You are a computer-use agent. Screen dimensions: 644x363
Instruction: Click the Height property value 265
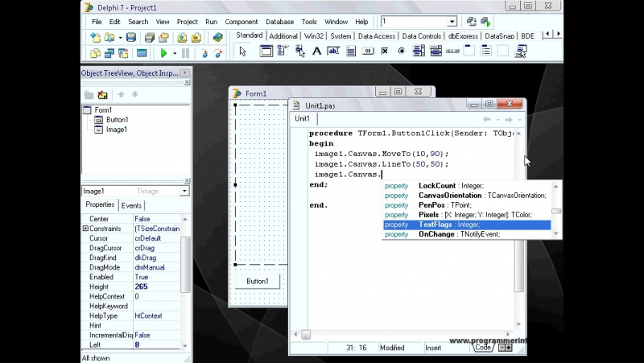click(157, 287)
